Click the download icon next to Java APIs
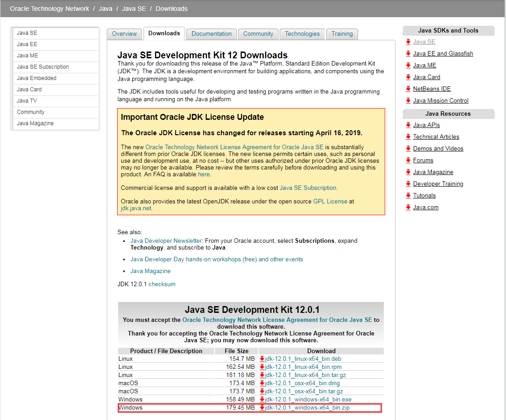The height and width of the screenshot is (420, 506). click(x=409, y=125)
